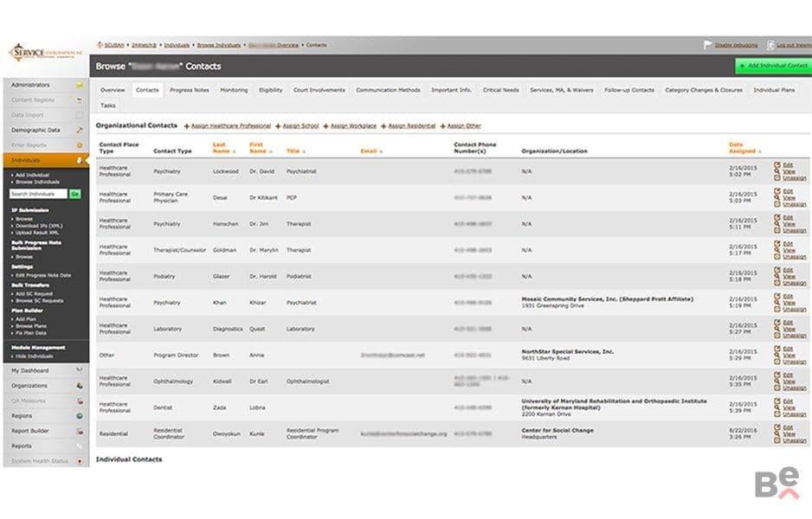Open the Reports sidebar menu item

click(x=22, y=446)
